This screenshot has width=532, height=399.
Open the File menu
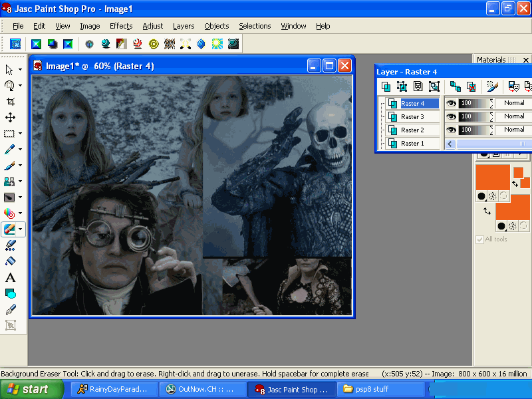(x=18, y=26)
